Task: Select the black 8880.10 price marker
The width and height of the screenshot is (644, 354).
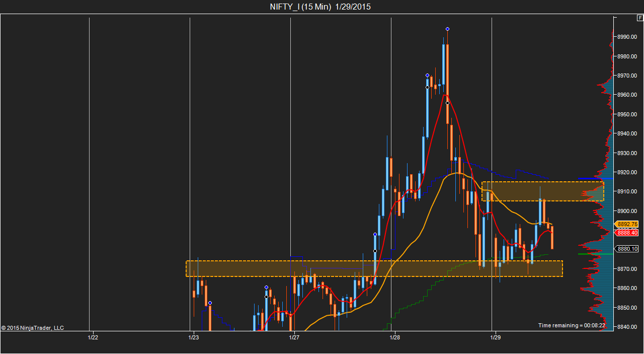Action: point(626,249)
